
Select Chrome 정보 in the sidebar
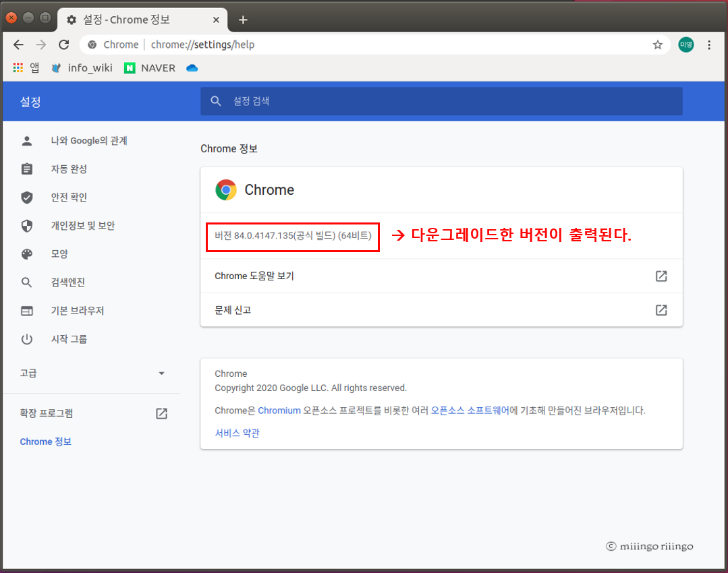(x=45, y=442)
